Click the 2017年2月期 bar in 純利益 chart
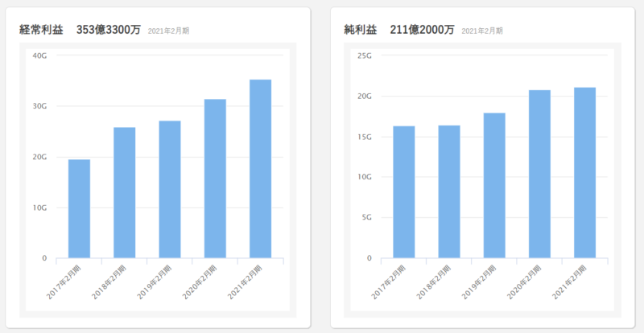Viewport: 644px width, 333px height. [x=404, y=192]
